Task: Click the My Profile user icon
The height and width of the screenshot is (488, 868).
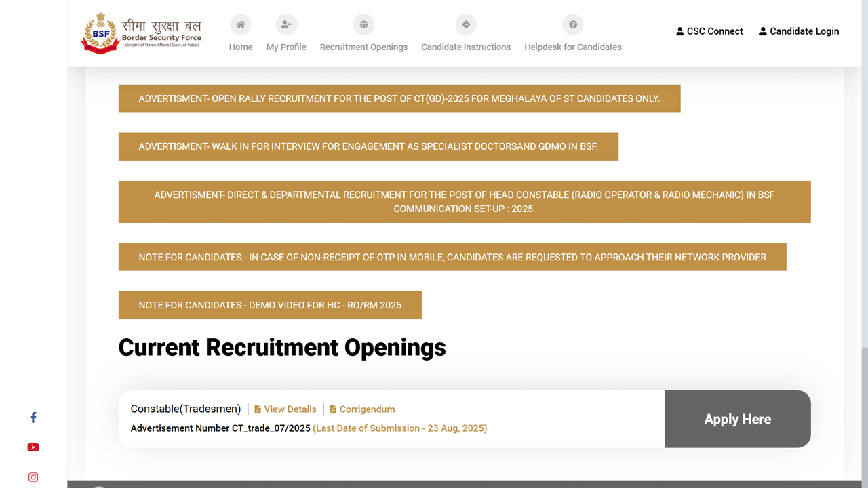Action: click(286, 25)
